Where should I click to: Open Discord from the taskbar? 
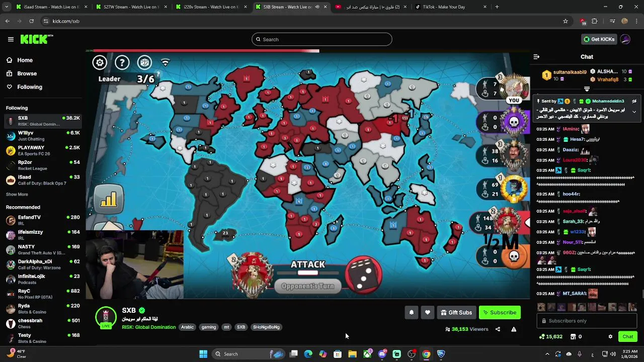pyautogui.click(x=382, y=354)
